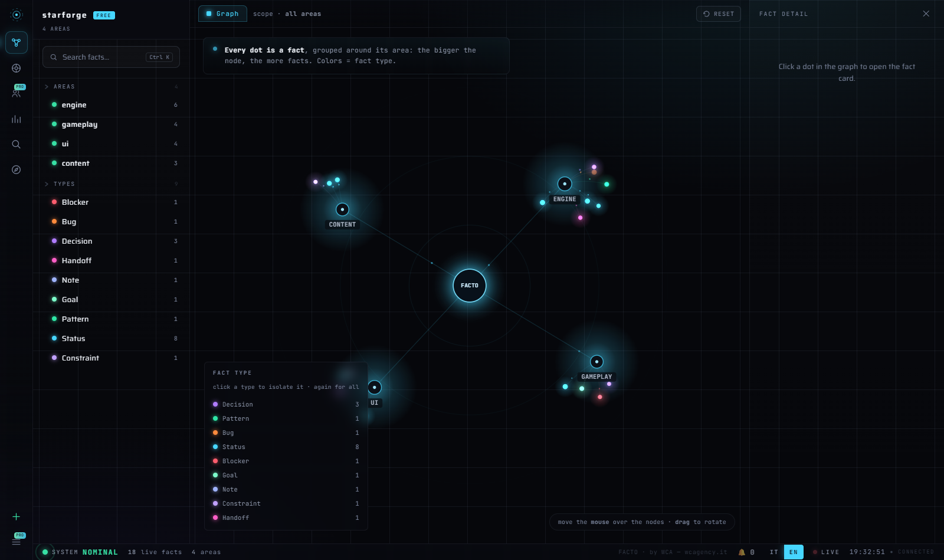Open the bar chart statistics icon
The height and width of the screenshot is (560, 944).
17,119
